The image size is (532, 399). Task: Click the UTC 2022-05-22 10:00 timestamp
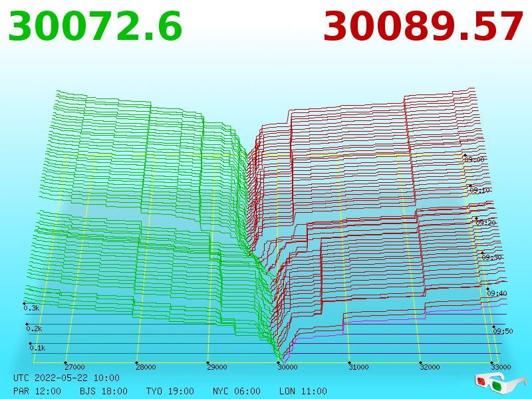point(66,378)
